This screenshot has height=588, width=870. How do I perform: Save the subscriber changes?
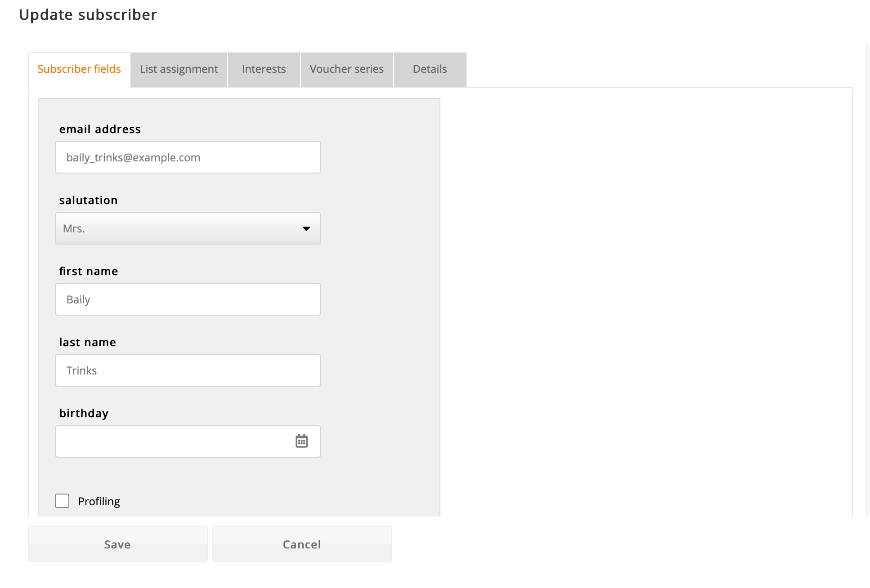[118, 544]
